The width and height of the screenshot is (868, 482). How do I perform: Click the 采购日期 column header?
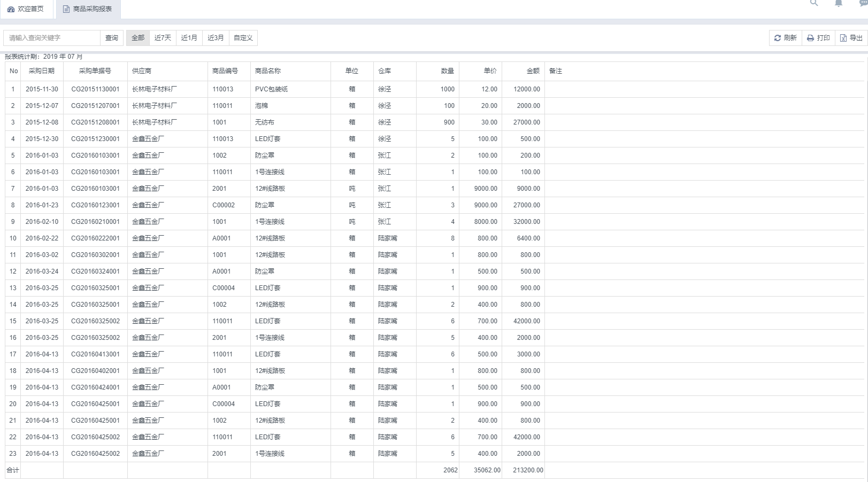pos(42,71)
